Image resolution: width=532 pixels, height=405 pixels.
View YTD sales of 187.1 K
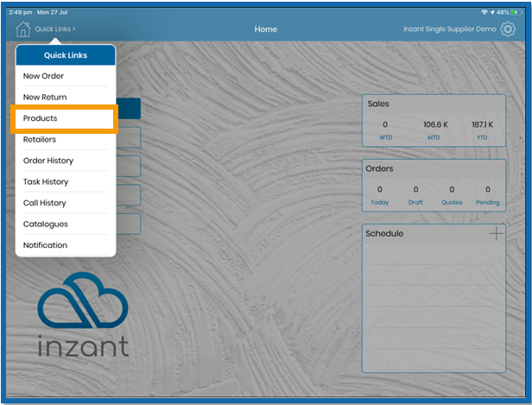[482, 130]
